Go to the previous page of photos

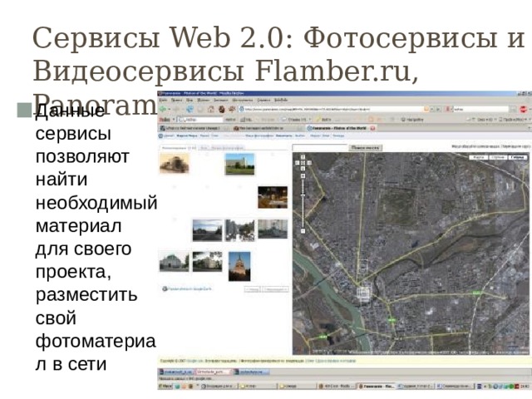point(253,289)
